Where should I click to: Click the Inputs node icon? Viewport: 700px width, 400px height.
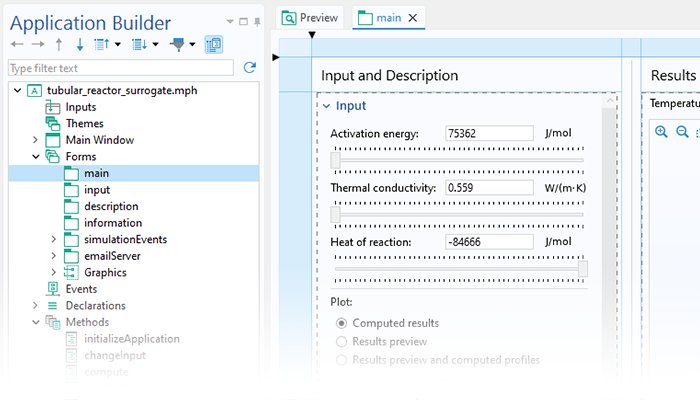click(53, 107)
